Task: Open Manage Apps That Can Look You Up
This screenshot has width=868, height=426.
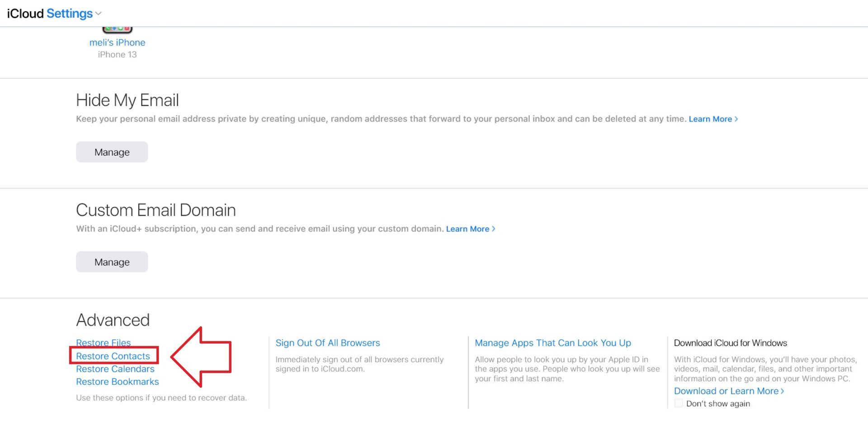Action: 552,343
